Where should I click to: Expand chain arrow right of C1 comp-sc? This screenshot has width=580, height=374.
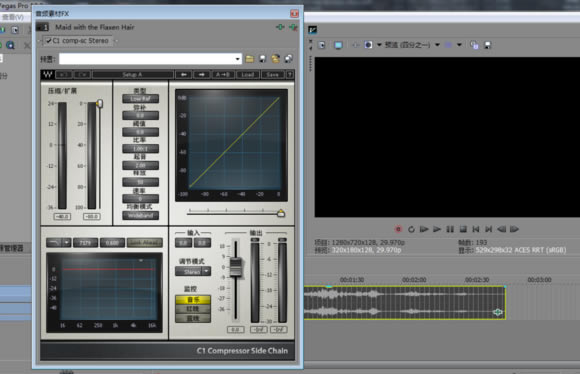[115, 41]
